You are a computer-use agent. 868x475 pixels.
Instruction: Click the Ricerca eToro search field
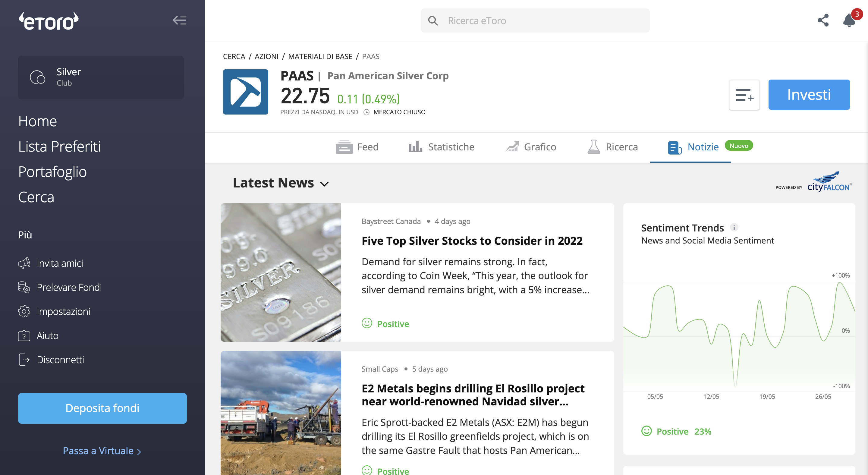click(535, 20)
